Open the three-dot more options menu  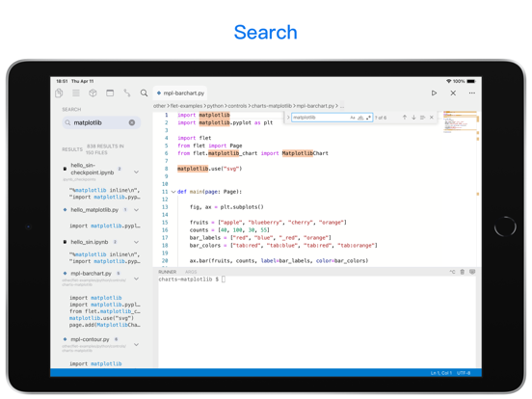[472, 93]
